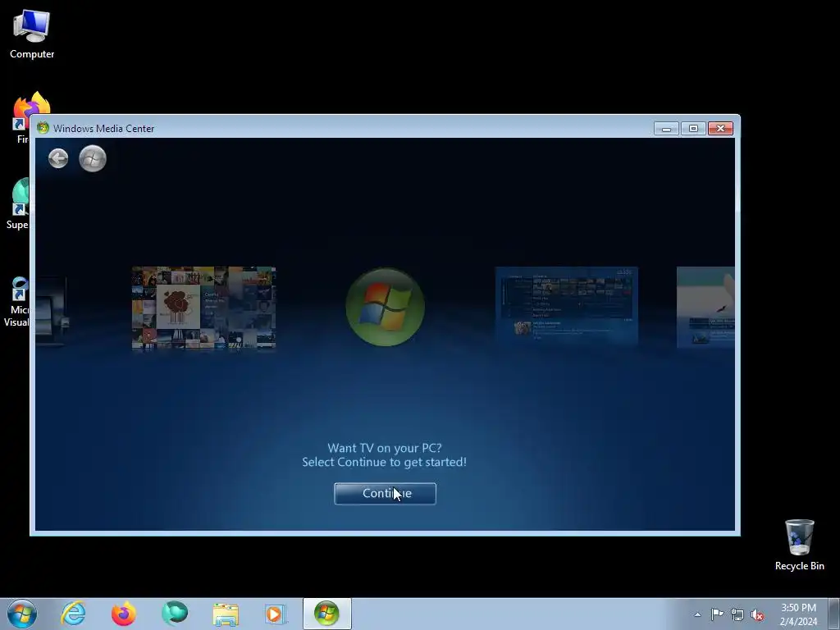Show hidden icons in system tray
Viewport: 840px width, 630px height.
697,614
